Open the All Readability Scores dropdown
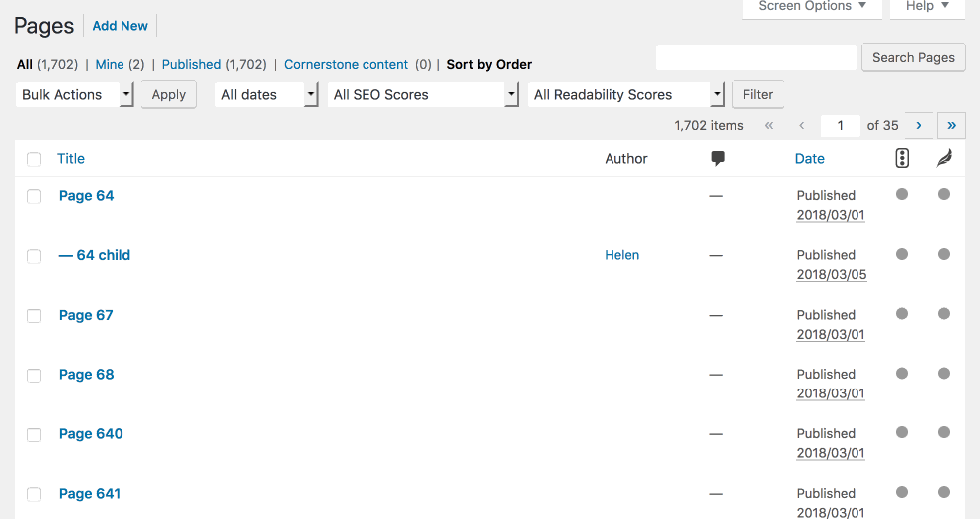The height and width of the screenshot is (519, 980). pyautogui.click(x=625, y=95)
